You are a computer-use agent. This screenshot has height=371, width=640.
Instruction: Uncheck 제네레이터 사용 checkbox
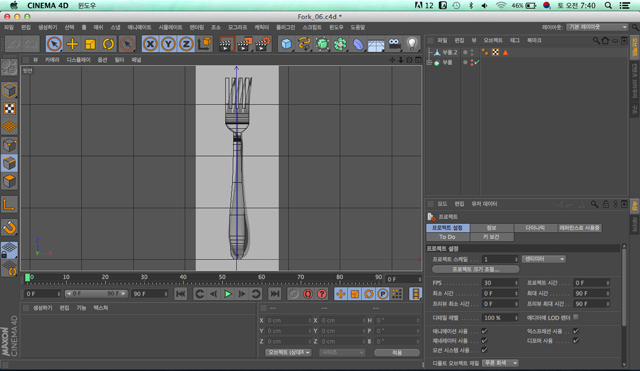pos(484,340)
